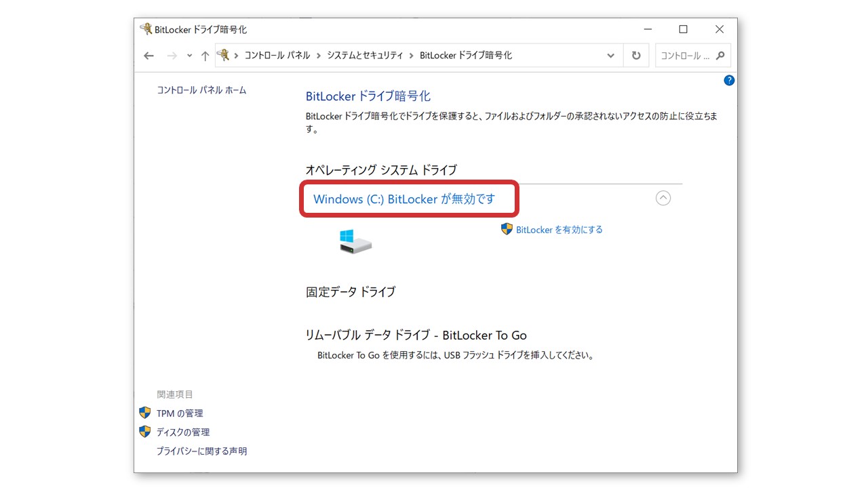The width and height of the screenshot is (868, 488).
Task: Click the Back arrow navigation button
Action: coord(149,56)
